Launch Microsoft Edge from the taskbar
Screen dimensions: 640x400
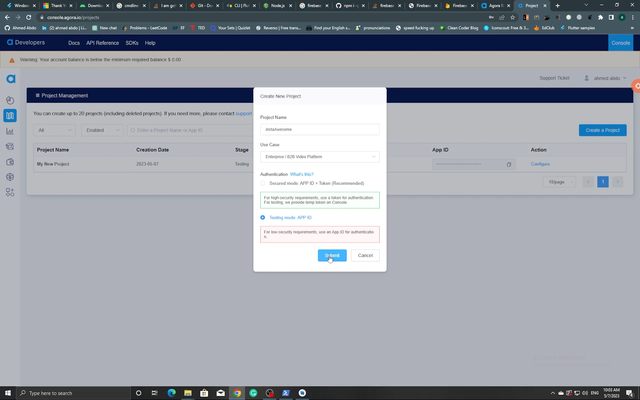(x=171, y=393)
